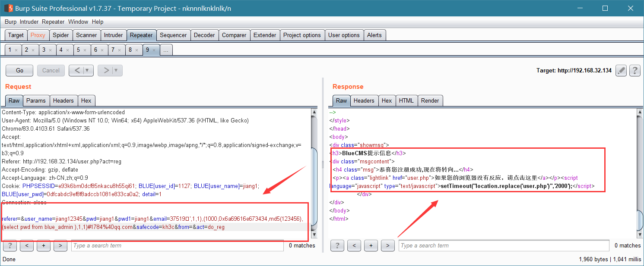The image size is (644, 266).
Task: Click the request search term field
Action: [178, 246]
